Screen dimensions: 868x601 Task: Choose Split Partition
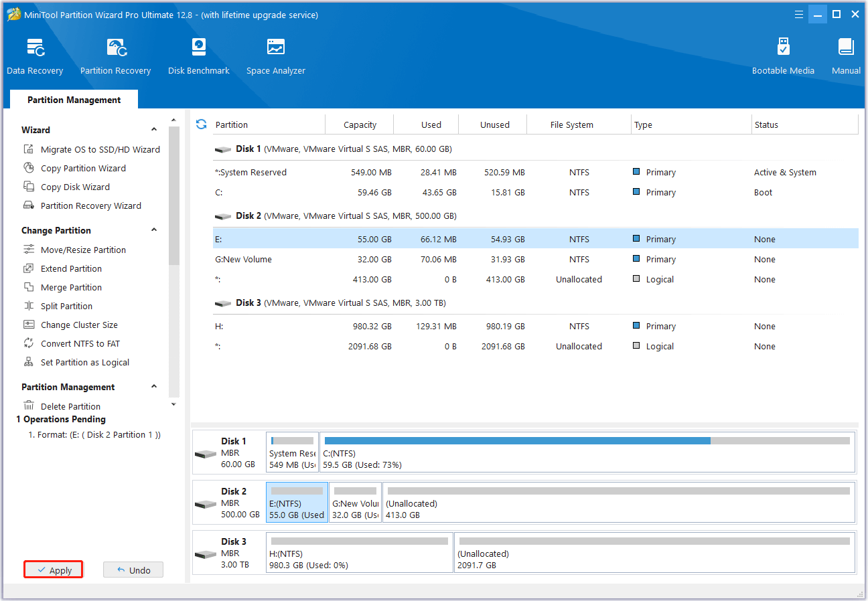tap(58, 306)
